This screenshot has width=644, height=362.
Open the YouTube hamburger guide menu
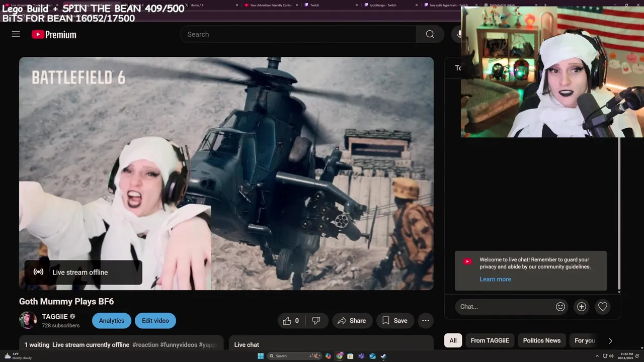16,34
